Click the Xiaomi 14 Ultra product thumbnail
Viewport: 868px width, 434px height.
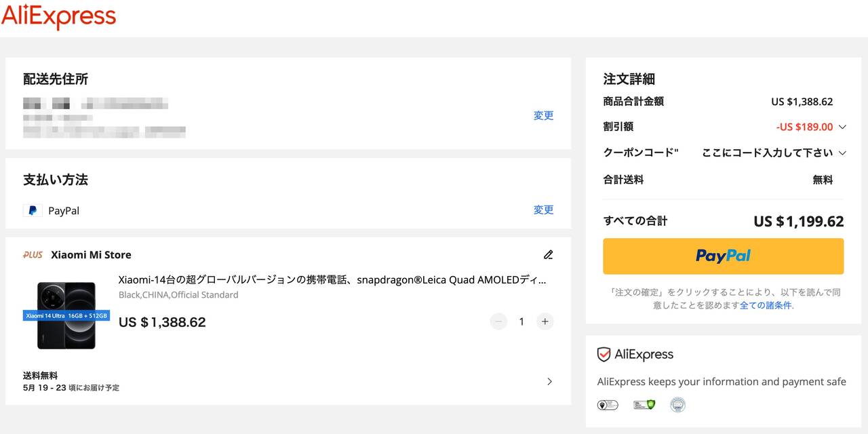pyautogui.click(x=66, y=315)
